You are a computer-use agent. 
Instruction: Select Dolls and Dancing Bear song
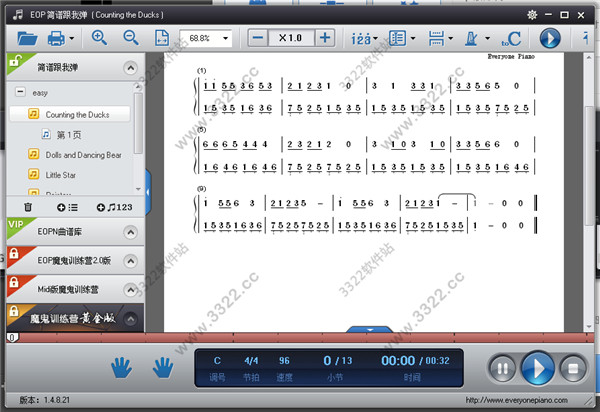83,155
